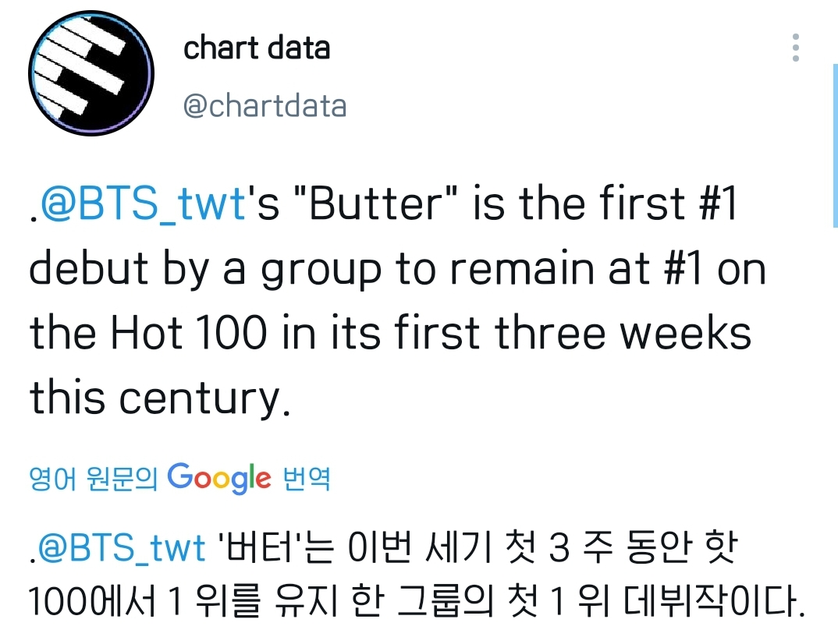Open more actions via the vertical dots icon
838x644 pixels.
pos(795,49)
